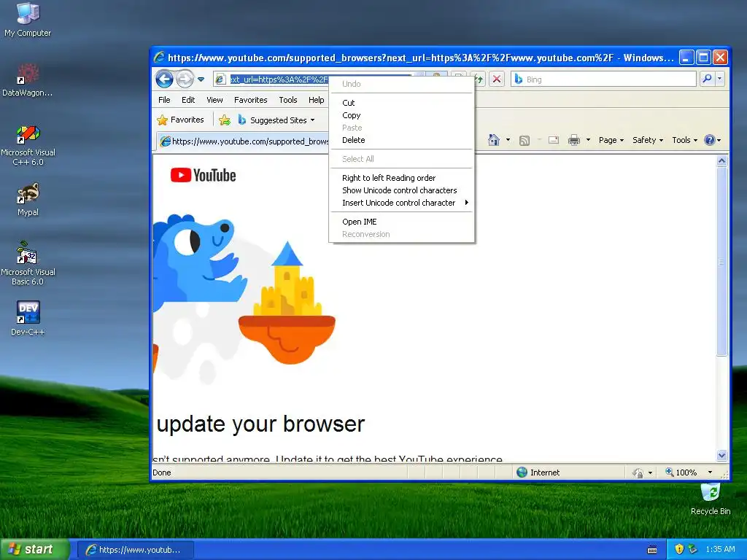
Task: Click the browser Back arrow button
Action: pos(164,79)
